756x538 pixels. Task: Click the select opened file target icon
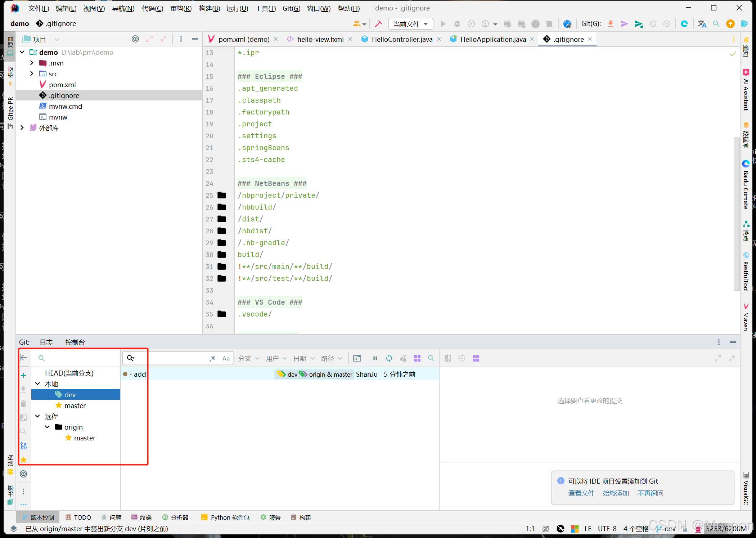point(135,39)
